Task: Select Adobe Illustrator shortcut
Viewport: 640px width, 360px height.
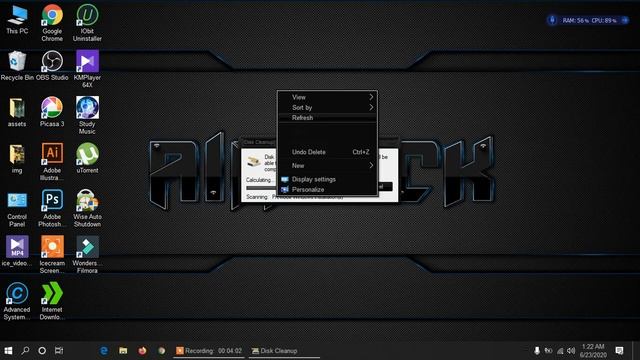Action: tap(52, 162)
